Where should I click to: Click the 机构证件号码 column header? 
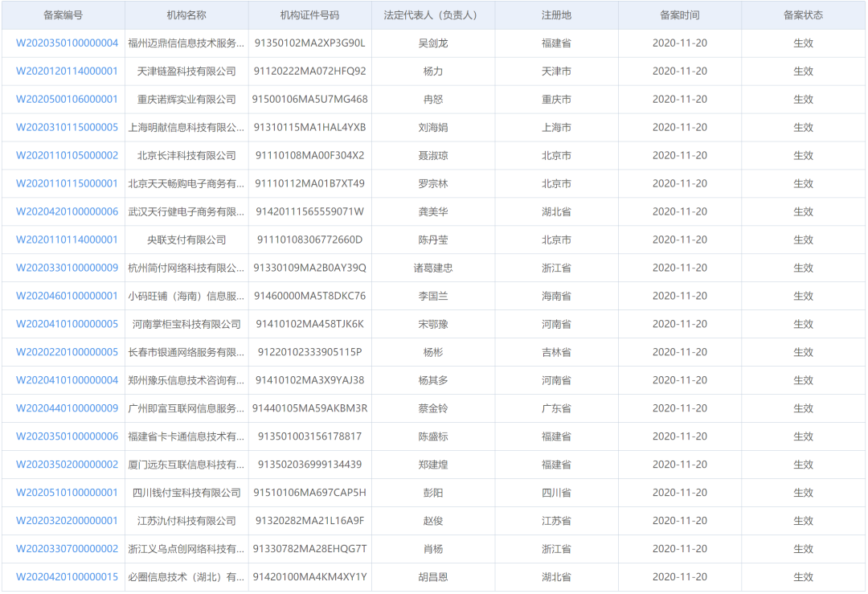(x=310, y=15)
